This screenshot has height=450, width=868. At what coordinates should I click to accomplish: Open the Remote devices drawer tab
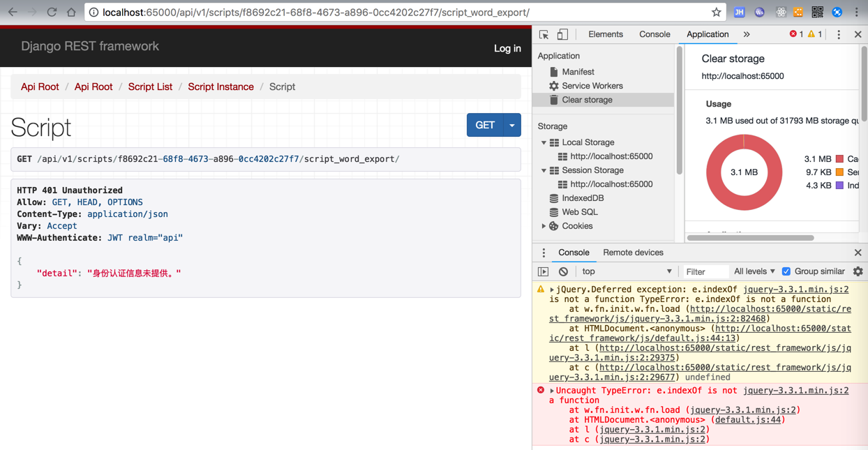[633, 253]
